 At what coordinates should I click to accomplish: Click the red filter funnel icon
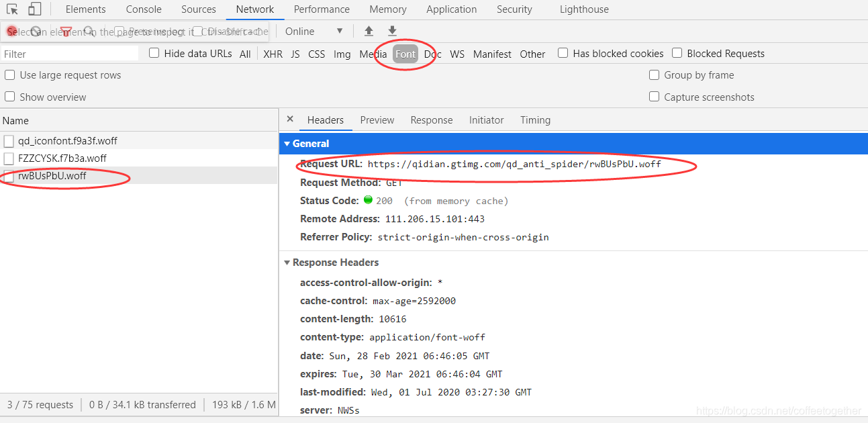coord(66,31)
